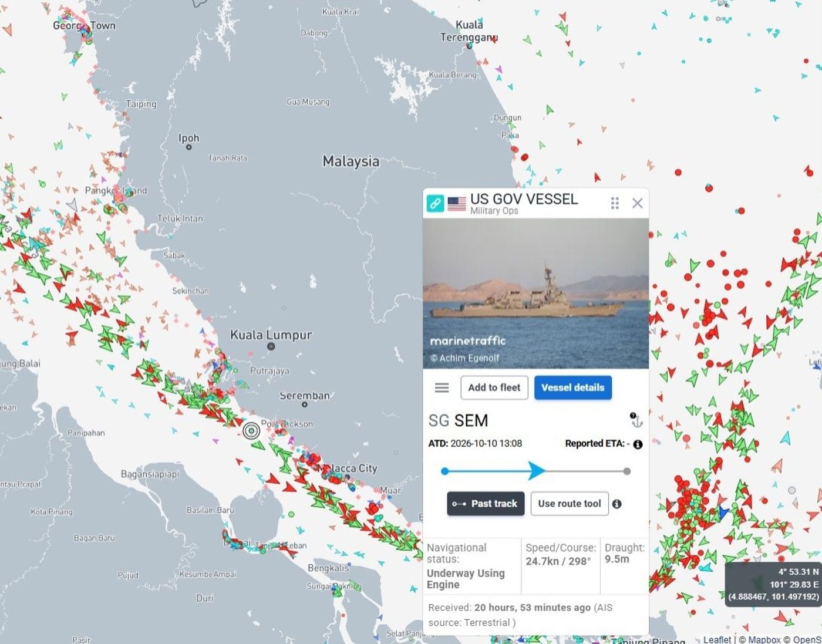Click the drag handle dots icon
Image resolution: width=822 pixels, height=644 pixels.
[615, 203]
